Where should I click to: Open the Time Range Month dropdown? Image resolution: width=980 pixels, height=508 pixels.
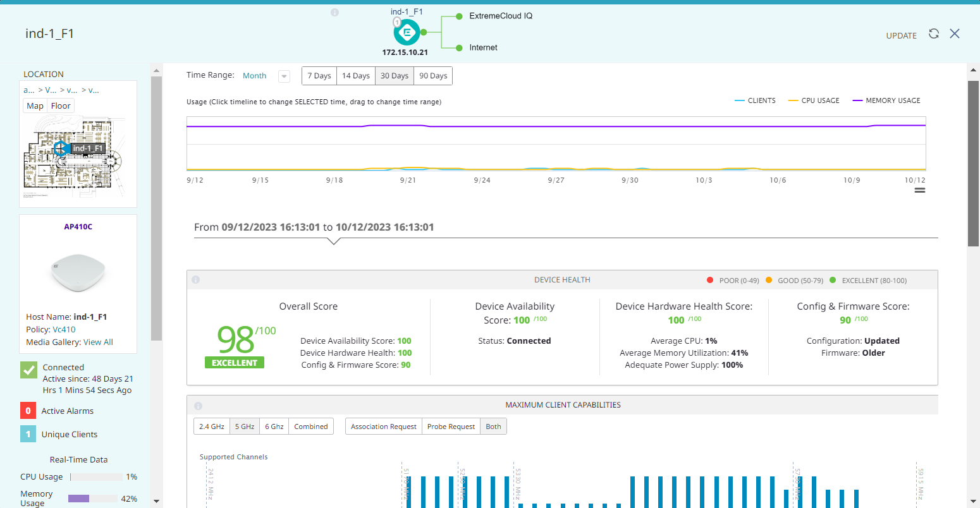284,75
